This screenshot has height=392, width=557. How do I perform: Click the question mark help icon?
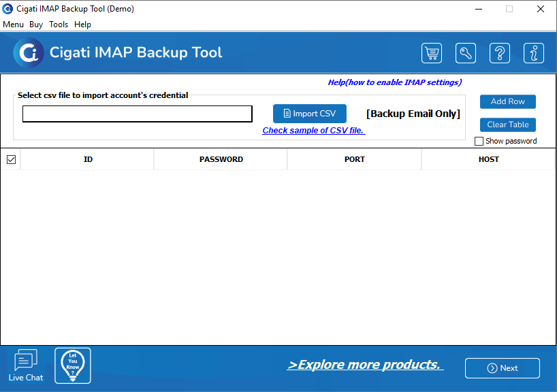click(x=500, y=53)
